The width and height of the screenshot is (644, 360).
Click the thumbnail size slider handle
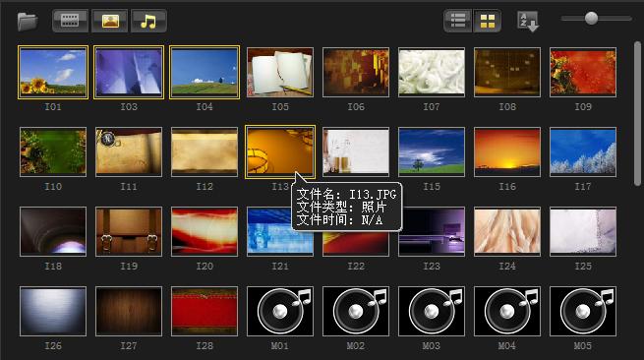(x=591, y=18)
